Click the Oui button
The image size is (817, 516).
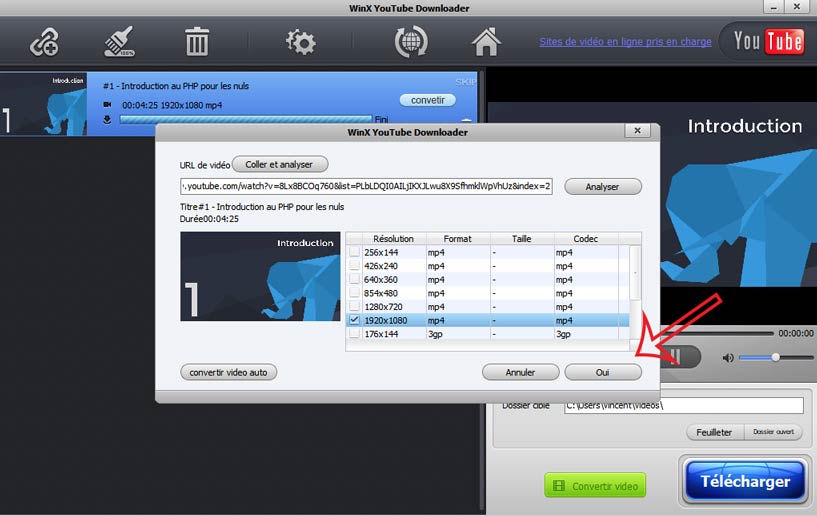pos(603,372)
